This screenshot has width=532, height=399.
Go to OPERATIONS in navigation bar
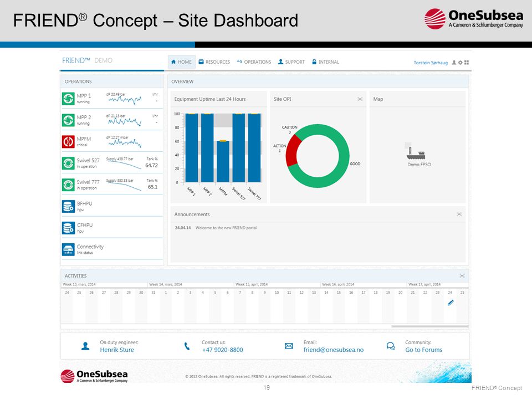point(254,62)
